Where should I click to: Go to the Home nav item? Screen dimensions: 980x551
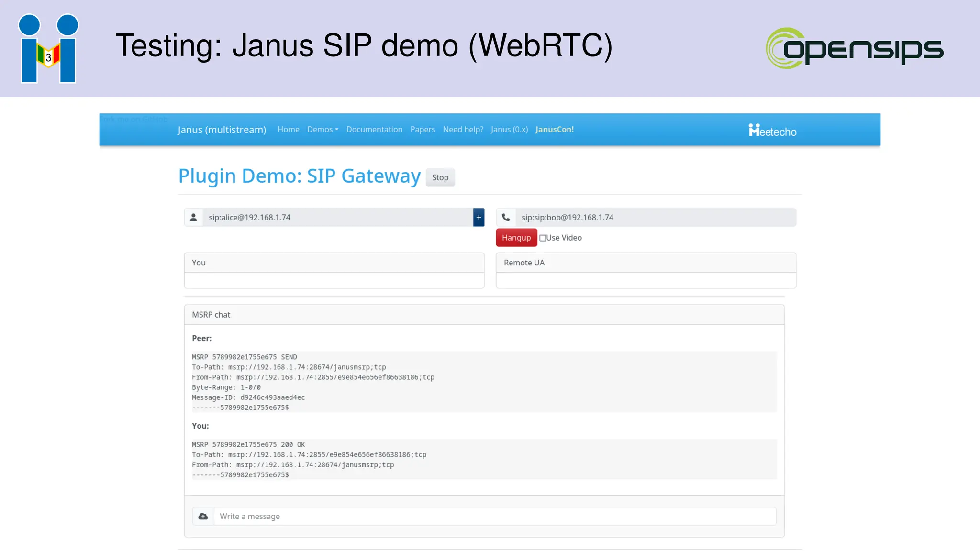click(x=289, y=129)
